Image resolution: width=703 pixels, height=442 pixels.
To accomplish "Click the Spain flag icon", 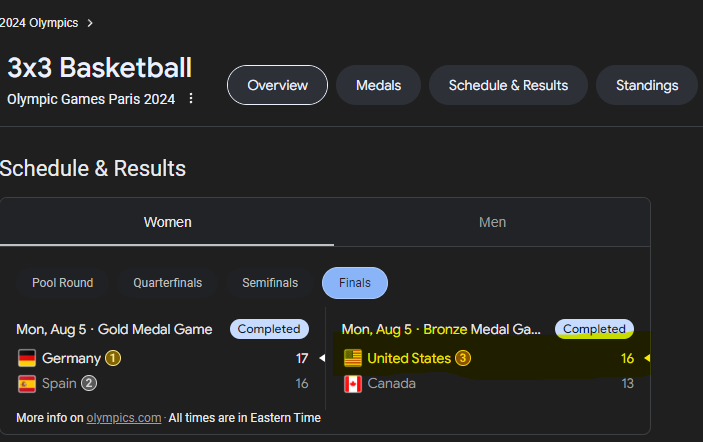I will point(27,384).
